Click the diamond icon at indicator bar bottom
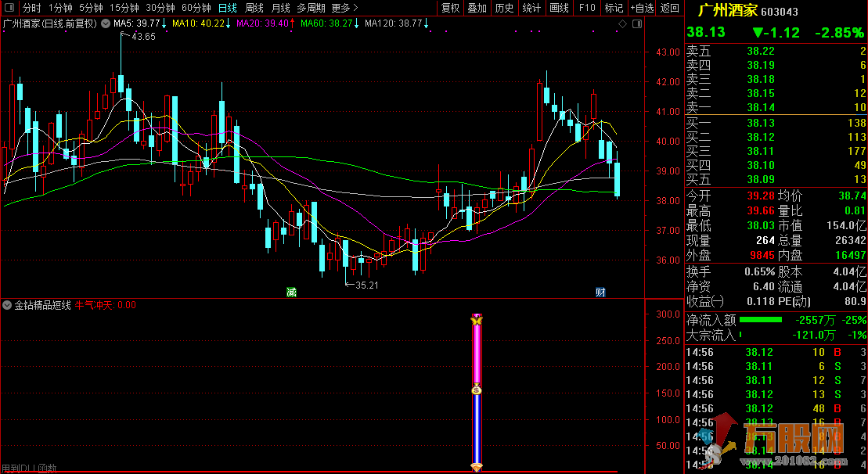 476,467
